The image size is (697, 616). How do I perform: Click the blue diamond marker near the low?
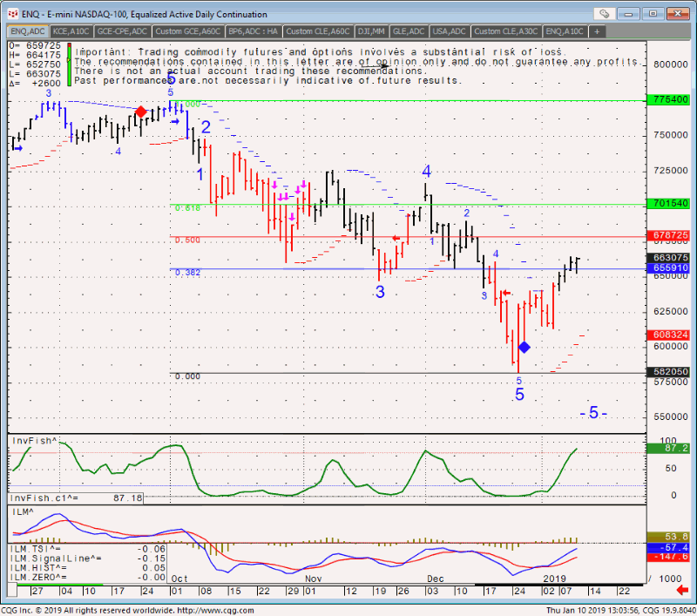click(x=524, y=347)
